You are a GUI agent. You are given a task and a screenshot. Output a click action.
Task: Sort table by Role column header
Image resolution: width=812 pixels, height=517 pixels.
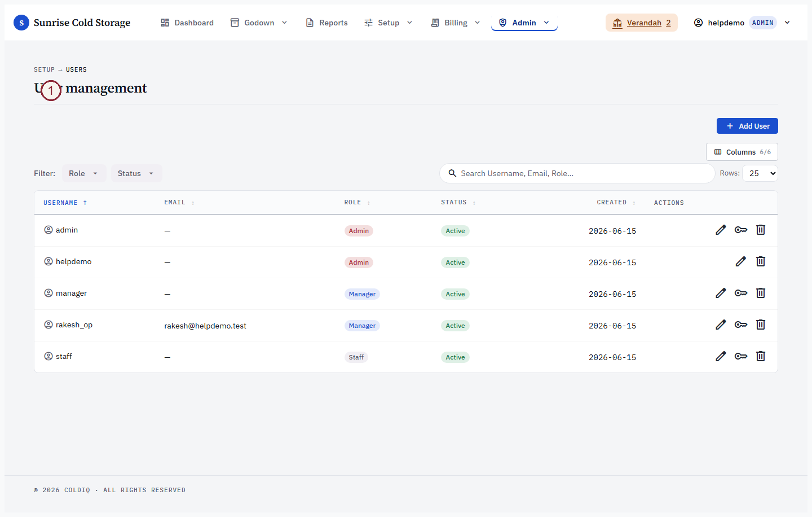click(358, 202)
